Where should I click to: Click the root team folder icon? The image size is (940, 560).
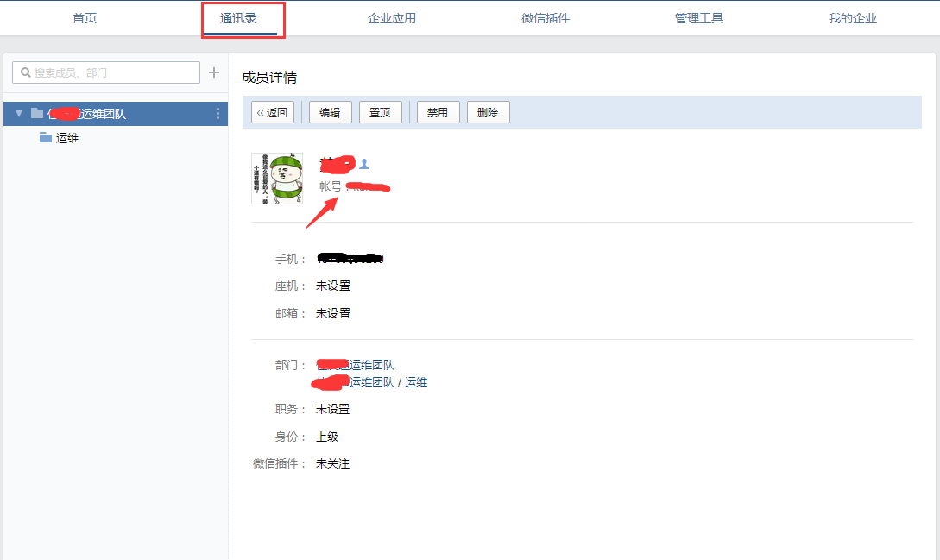(x=37, y=113)
